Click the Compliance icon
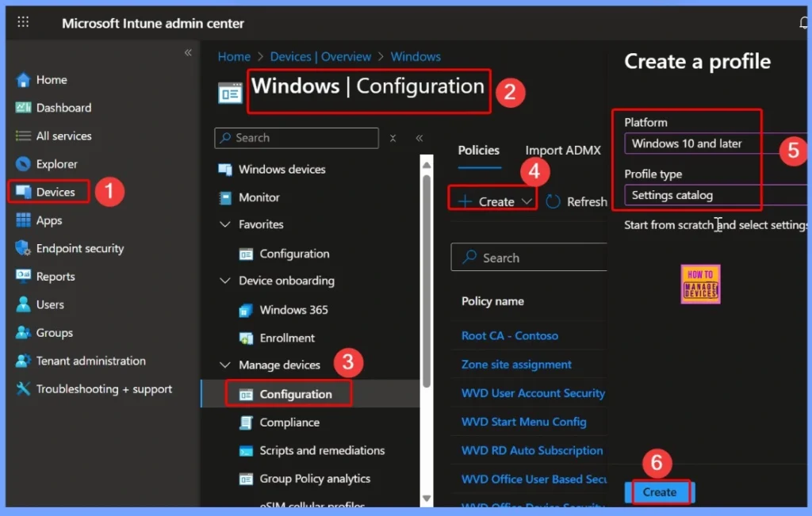Viewport: 812px width, 516px height. [246, 422]
